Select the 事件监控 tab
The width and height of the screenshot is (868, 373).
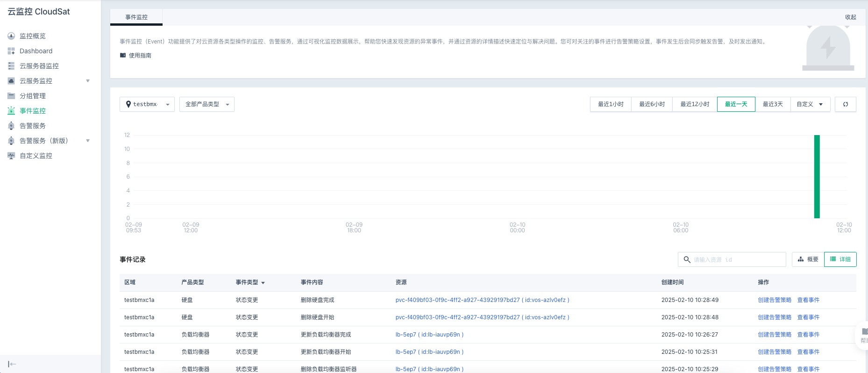[x=136, y=17]
